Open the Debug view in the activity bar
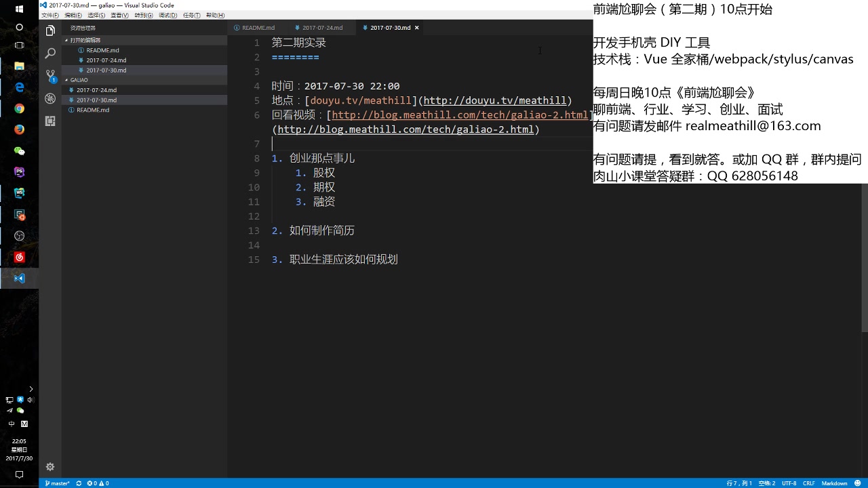 pyautogui.click(x=50, y=98)
